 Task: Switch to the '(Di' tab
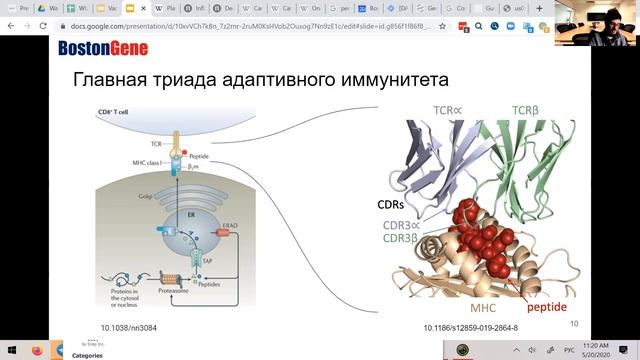398,8
